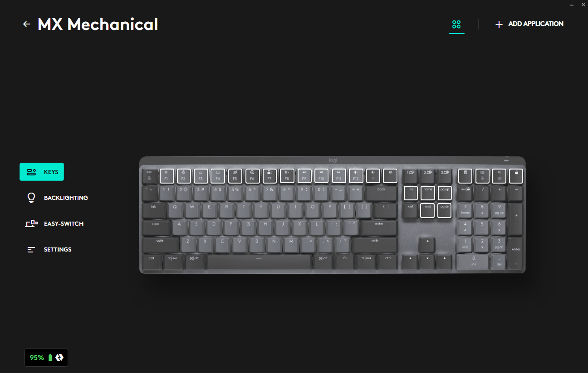
Task: Select the F10 play/pause key
Action: 321,176
